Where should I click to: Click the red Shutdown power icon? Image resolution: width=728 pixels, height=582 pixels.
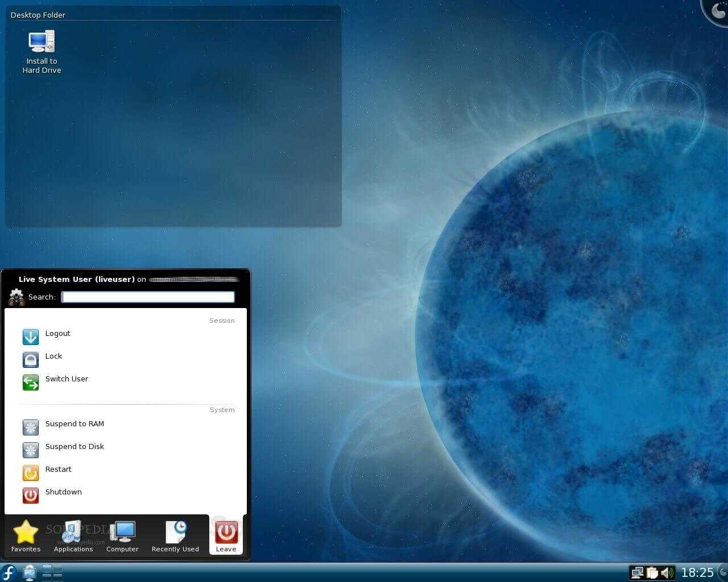(x=31, y=495)
